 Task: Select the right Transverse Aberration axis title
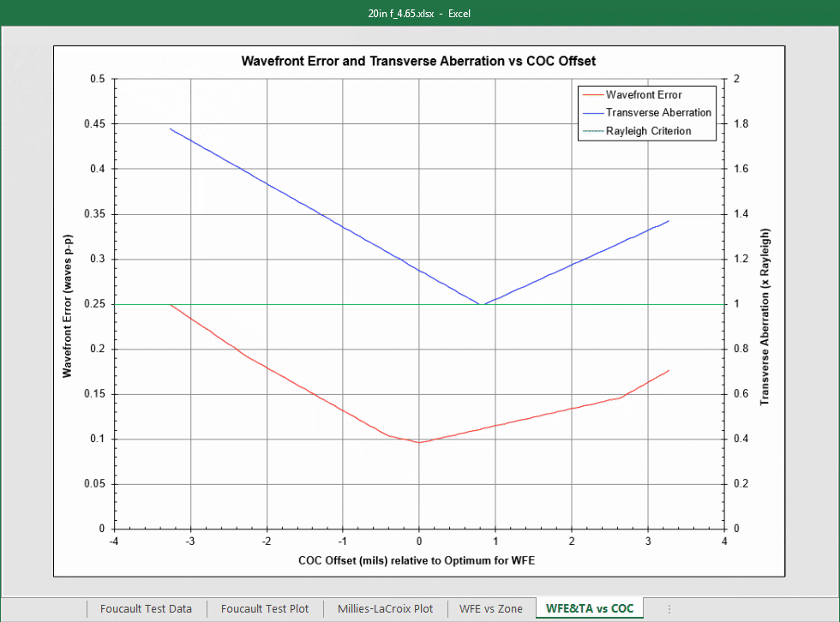click(765, 315)
